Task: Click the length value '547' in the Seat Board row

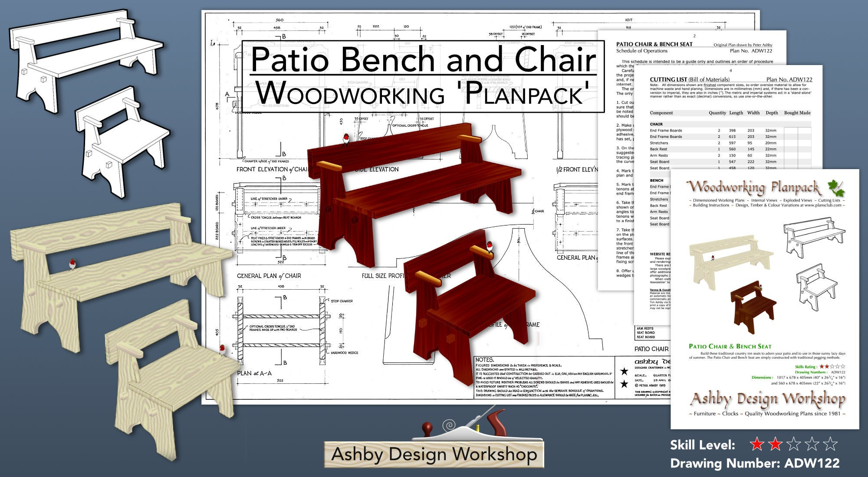Action: (x=732, y=162)
